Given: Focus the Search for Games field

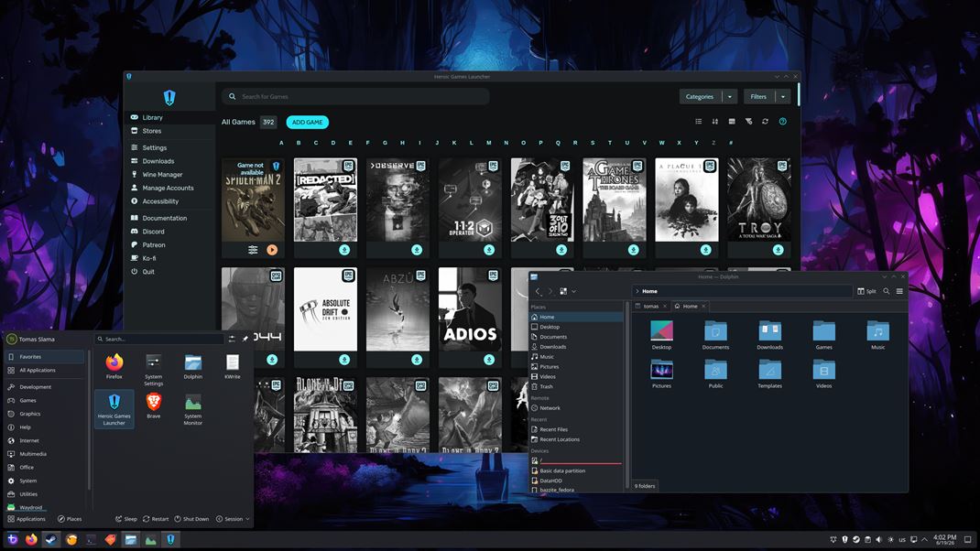Looking at the screenshot, I should (355, 97).
